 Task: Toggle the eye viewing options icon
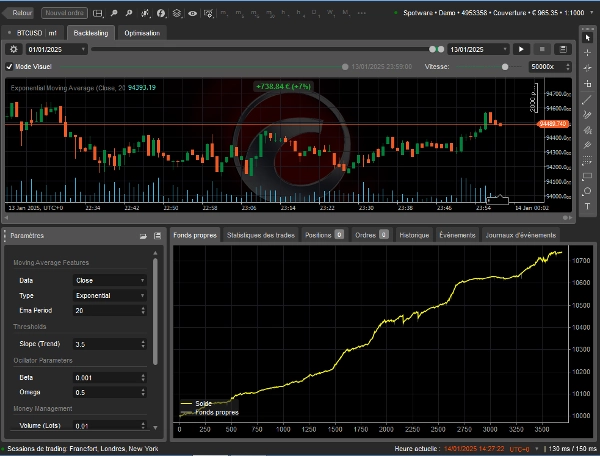192,13
